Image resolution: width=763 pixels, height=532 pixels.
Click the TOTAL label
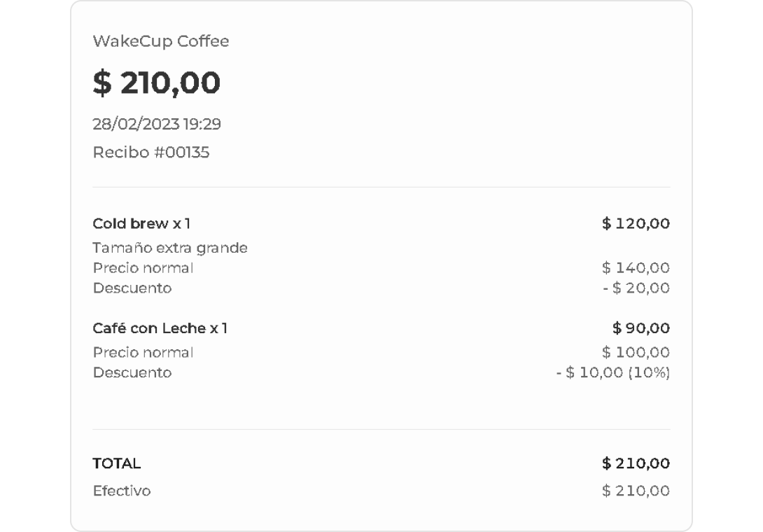tap(116, 463)
